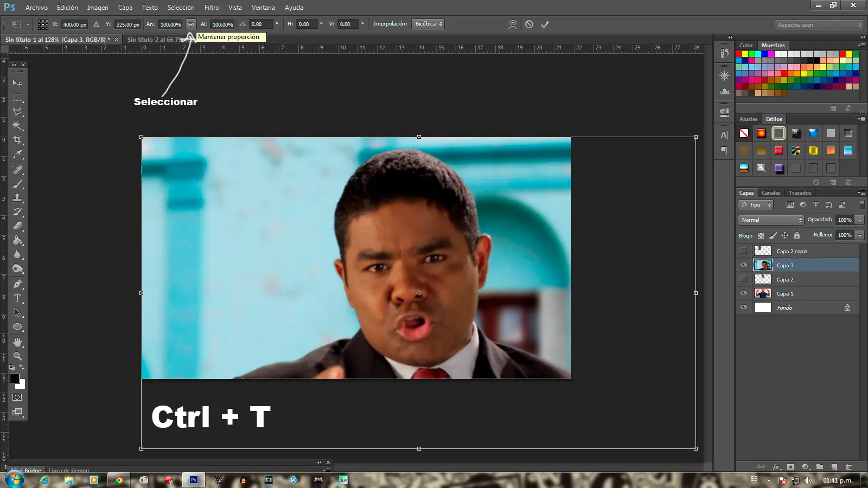
Task: Open the Filtro menu
Action: [x=212, y=8]
